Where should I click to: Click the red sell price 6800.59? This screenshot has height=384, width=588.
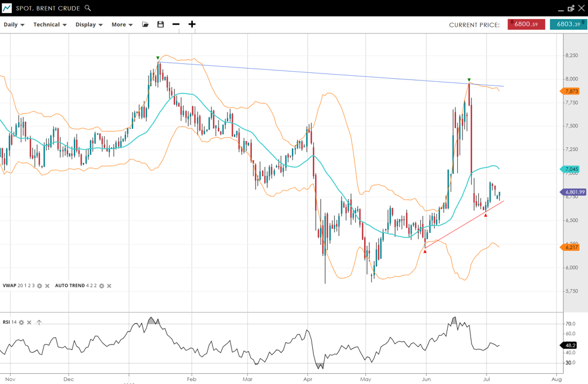(x=526, y=24)
